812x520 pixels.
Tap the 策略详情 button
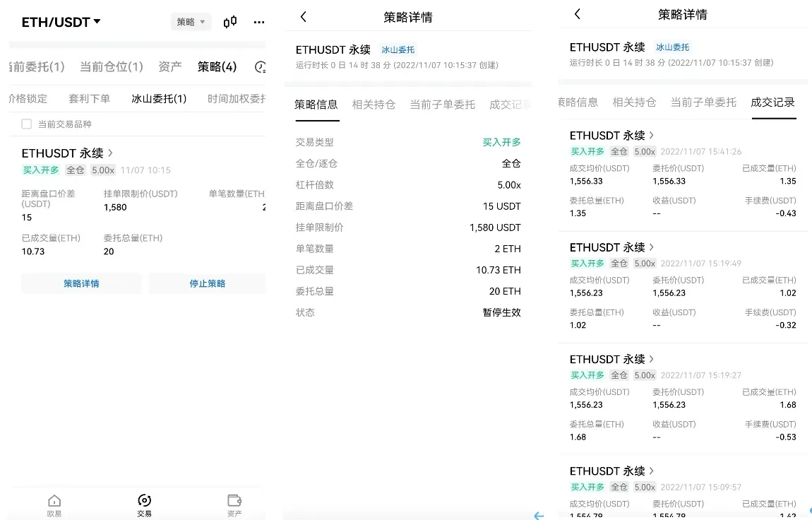click(x=80, y=283)
